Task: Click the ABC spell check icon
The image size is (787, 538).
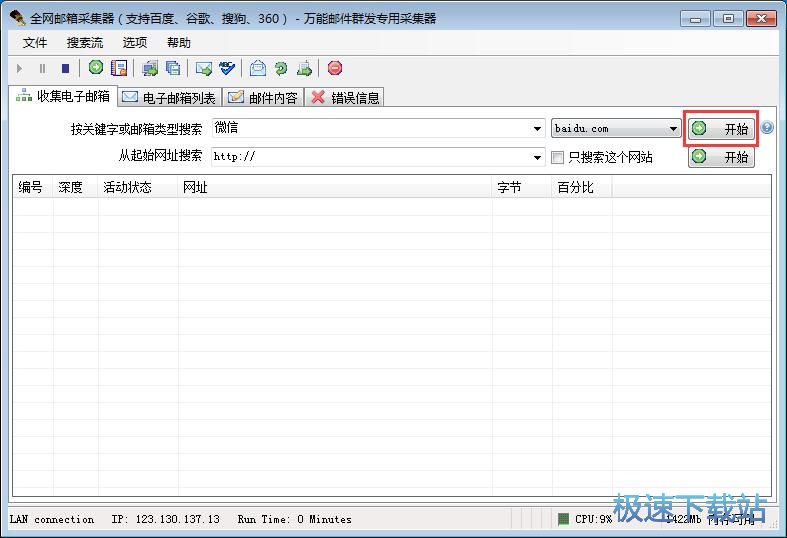Action: point(227,68)
